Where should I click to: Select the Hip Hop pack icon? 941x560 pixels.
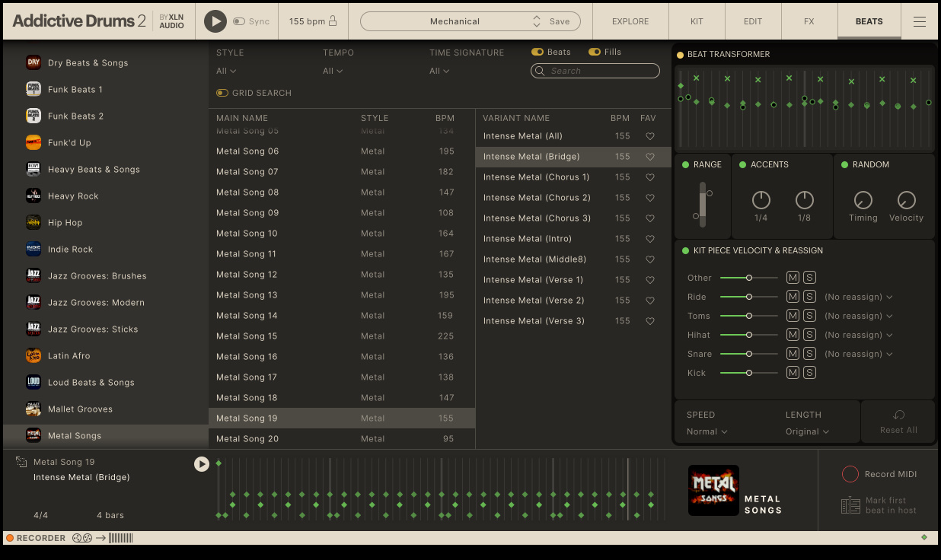[33, 222]
